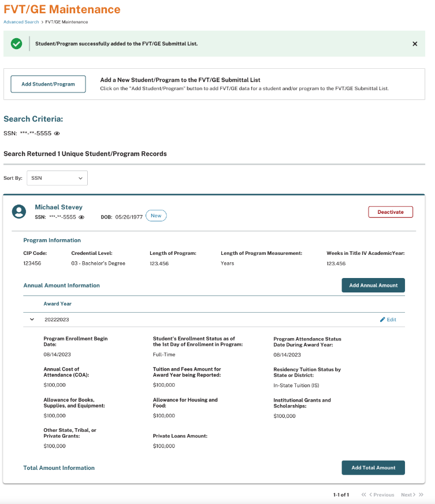This screenshot has width=435, height=504.
Task: Jump to first page double-chevron
Action: (363, 495)
